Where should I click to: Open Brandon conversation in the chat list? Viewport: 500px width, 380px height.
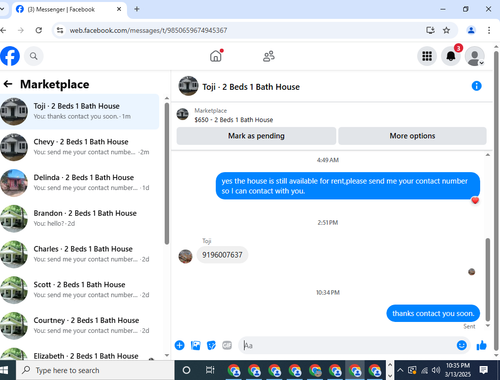(x=80, y=218)
